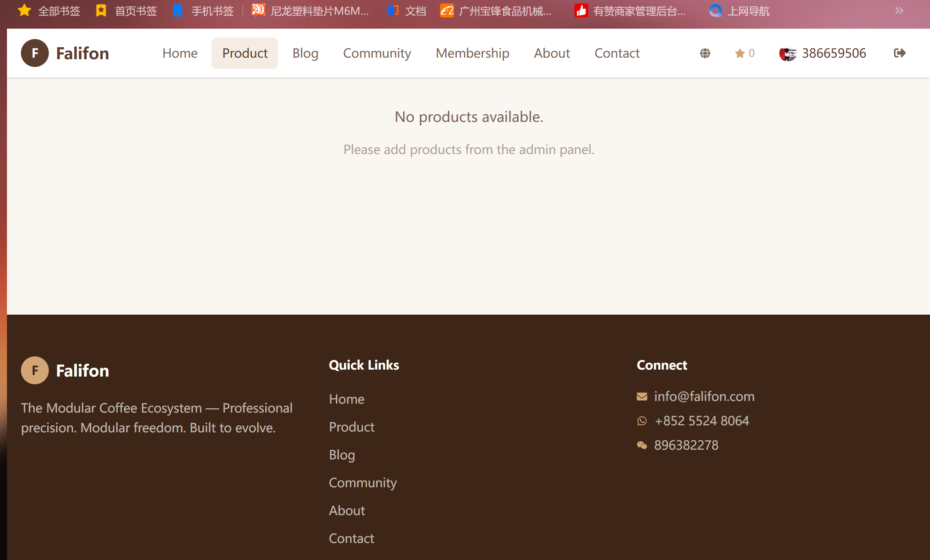Open the 上网导航 bookmark

pos(739,11)
